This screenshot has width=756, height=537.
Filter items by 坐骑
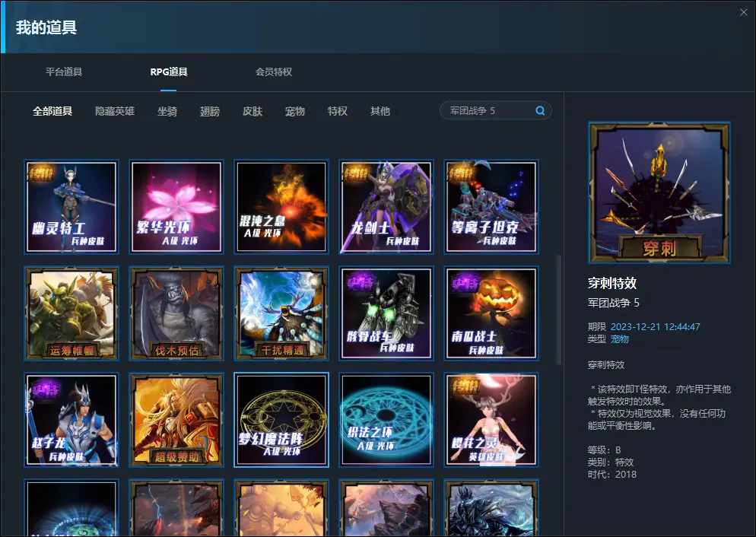point(167,111)
